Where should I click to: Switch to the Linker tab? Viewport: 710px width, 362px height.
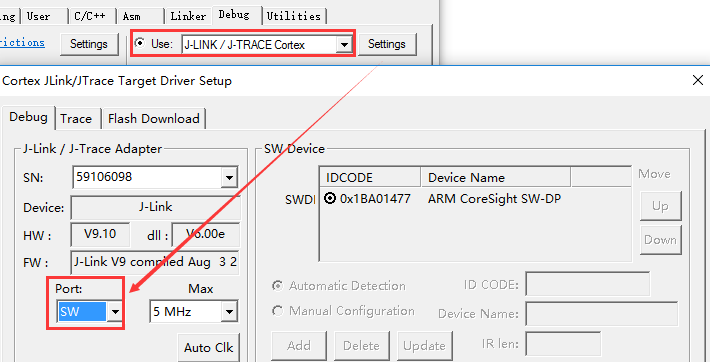tap(188, 16)
